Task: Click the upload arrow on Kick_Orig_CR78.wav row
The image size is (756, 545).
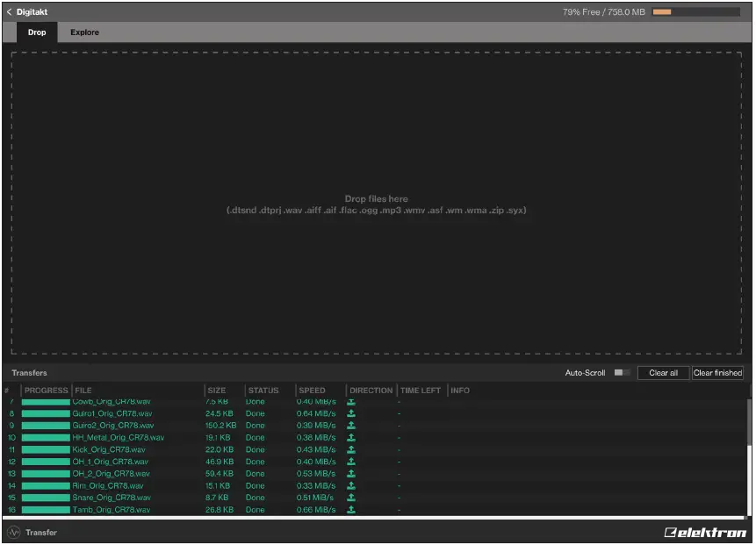Action: point(350,449)
